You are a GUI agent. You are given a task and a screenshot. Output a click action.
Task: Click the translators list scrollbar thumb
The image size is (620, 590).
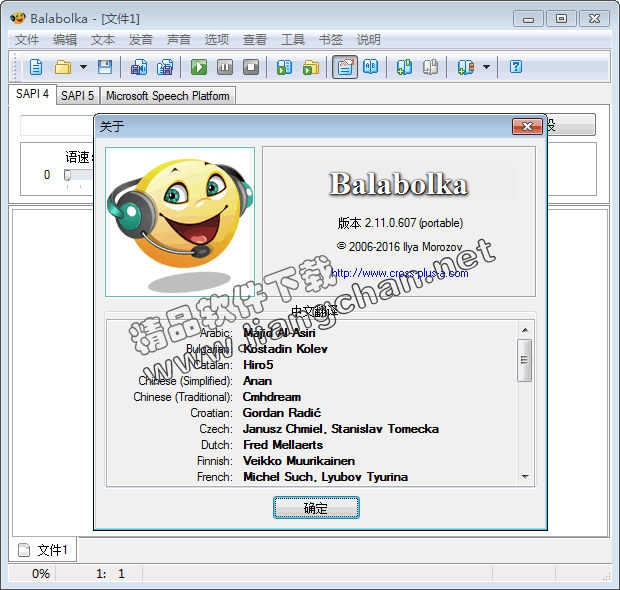pos(525,360)
